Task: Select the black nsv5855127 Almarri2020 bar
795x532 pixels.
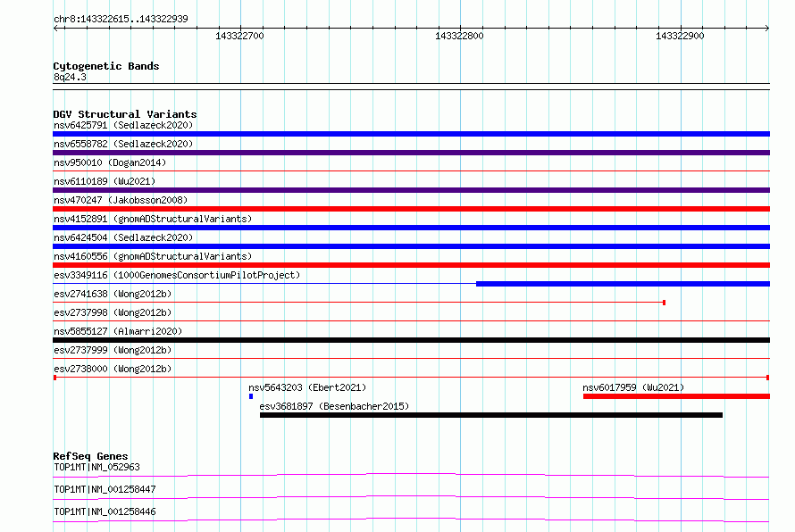Action: pos(411,340)
